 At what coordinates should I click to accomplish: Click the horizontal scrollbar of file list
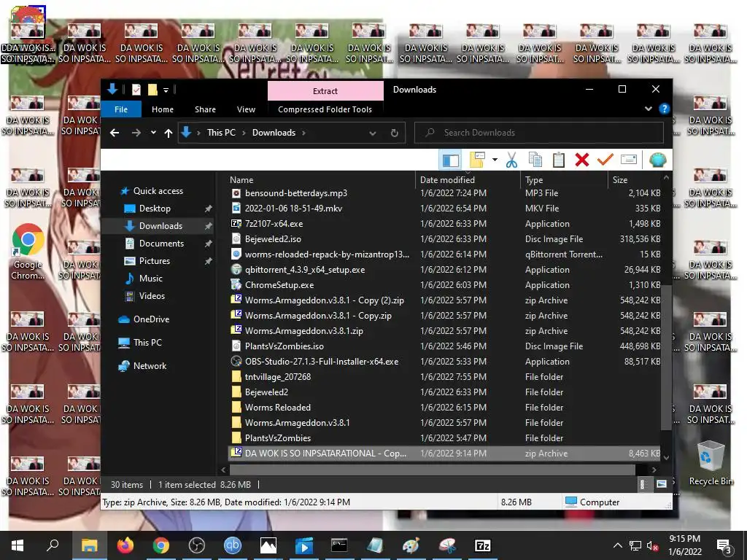coord(432,470)
